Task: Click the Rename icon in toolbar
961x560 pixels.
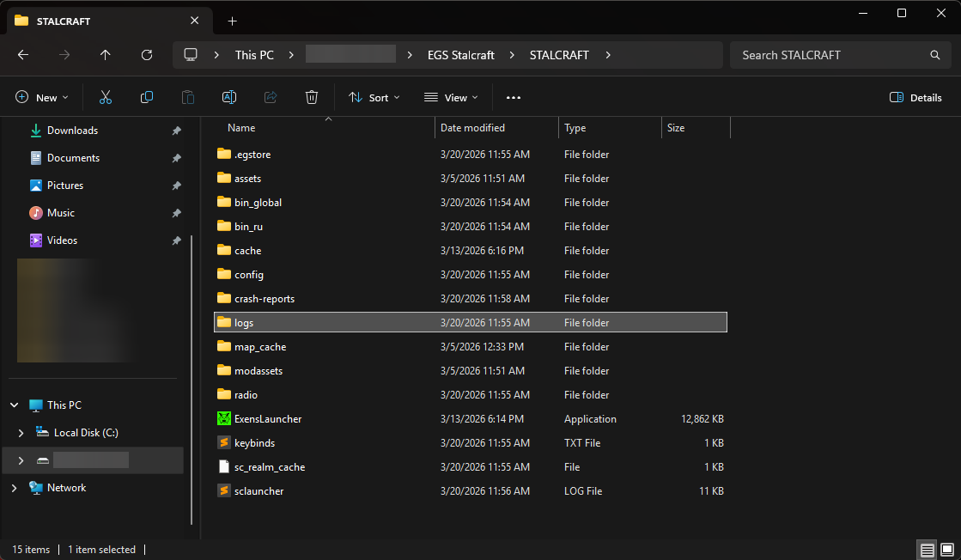Action: (x=229, y=98)
